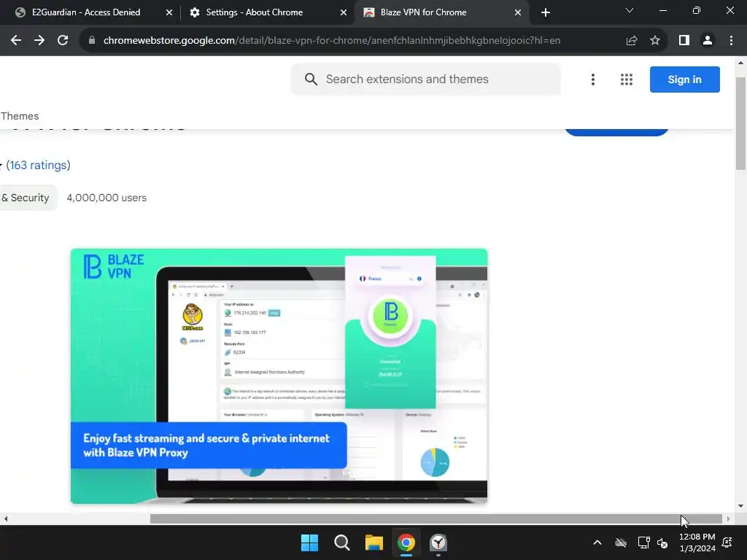The width and height of the screenshot is (747, 560).
Task: Open Windows taskbar search
Action: pos(341,542)
